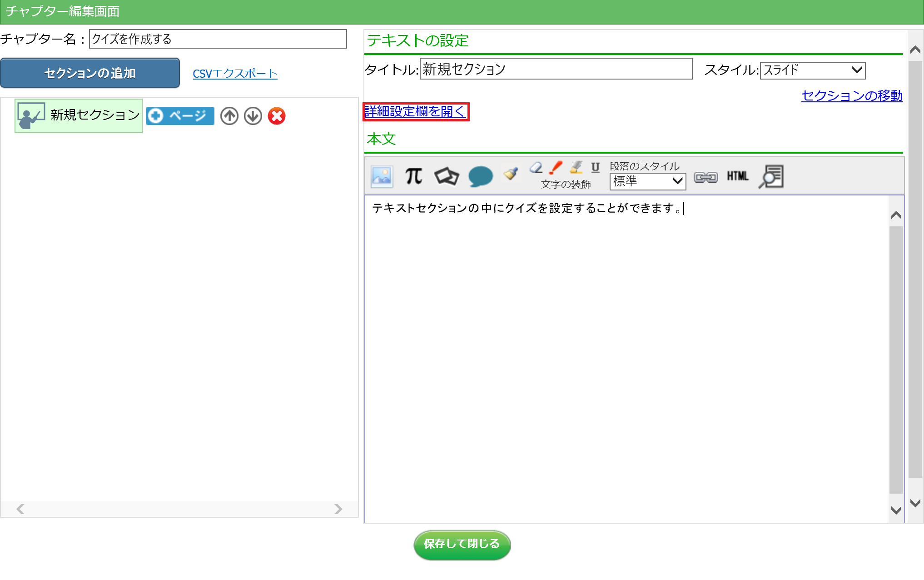Click CSVエクスポート link
This screenshot has height=580, width=924.
235,74
